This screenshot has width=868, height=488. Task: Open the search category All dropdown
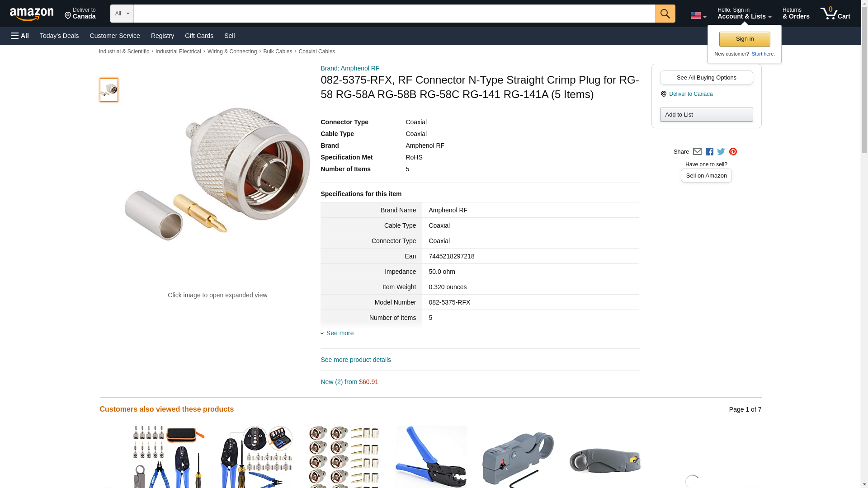[x=122, y=14]
